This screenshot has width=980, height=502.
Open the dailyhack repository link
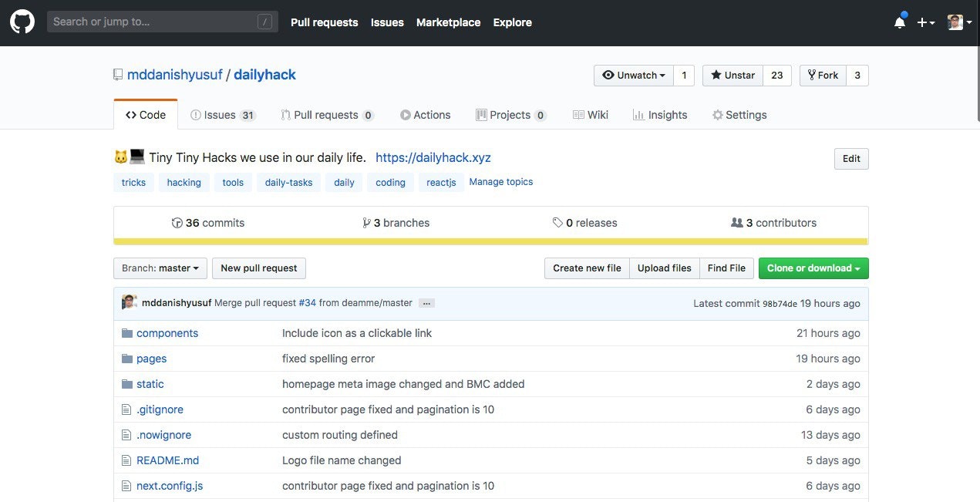coord(264,75)
